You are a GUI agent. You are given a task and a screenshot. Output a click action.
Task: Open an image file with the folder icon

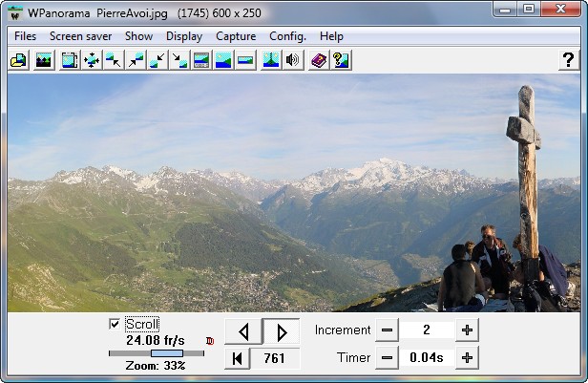click(18, 60)
